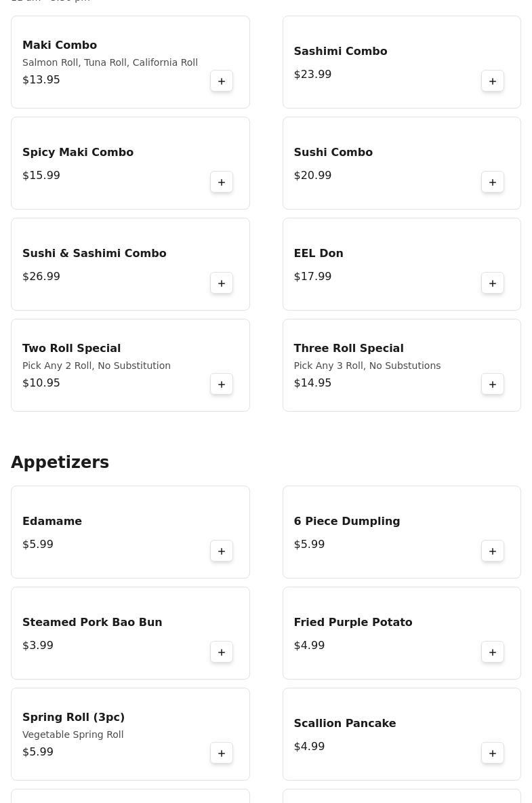This screenshot has width=532, height=803.
Task: Add Scallion Pancake using plus icon
Action: [x=493, y=753]
